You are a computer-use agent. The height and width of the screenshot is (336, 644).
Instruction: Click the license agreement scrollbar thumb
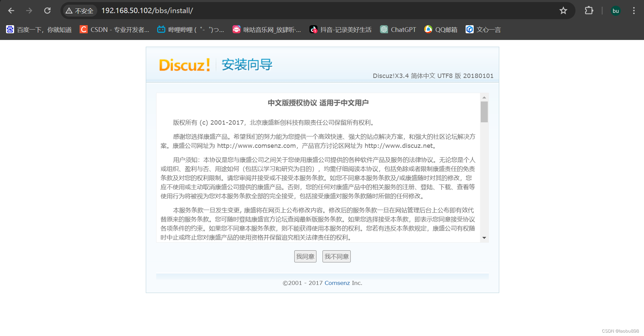[x=484, y=112]
